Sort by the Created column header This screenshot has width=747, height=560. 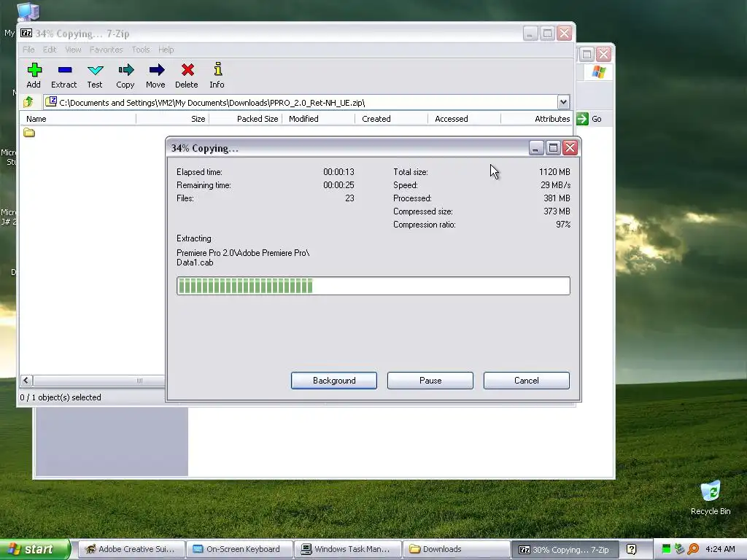392,119
